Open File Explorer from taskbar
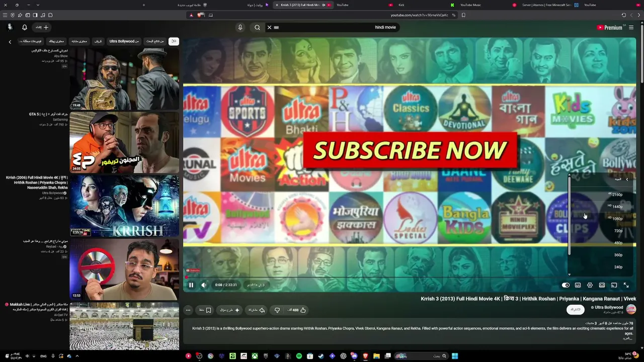The image size is (644, 362). (x=376, y=356)
